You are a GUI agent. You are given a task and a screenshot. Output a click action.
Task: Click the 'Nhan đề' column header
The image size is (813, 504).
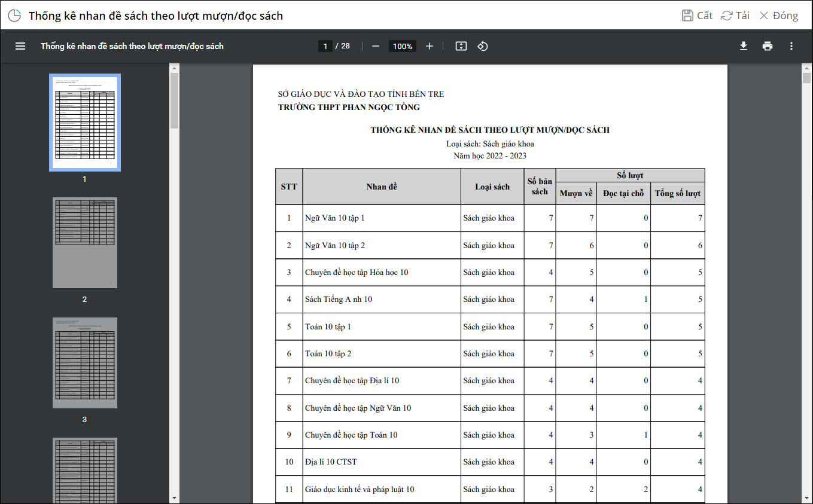point(382,187)
